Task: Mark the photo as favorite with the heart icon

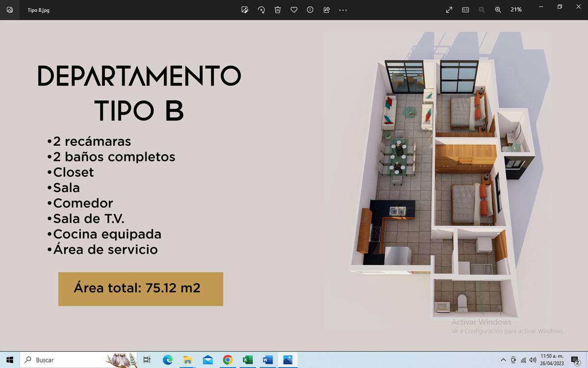Action: (294, 10)
